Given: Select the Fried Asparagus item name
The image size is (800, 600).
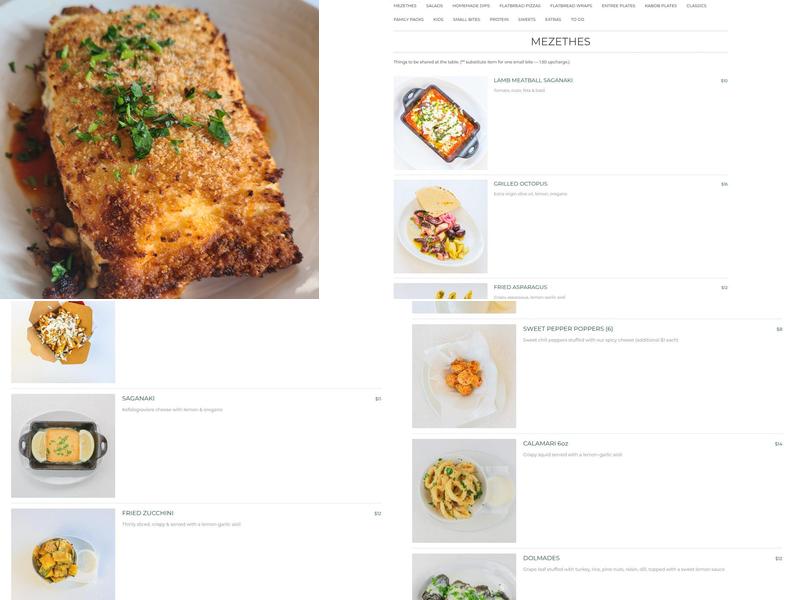Looking at the screenshot, I should point(520,287).
